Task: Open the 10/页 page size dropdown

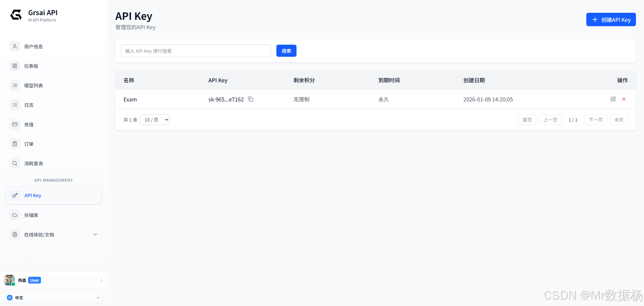Action: (x=155, y=120)
